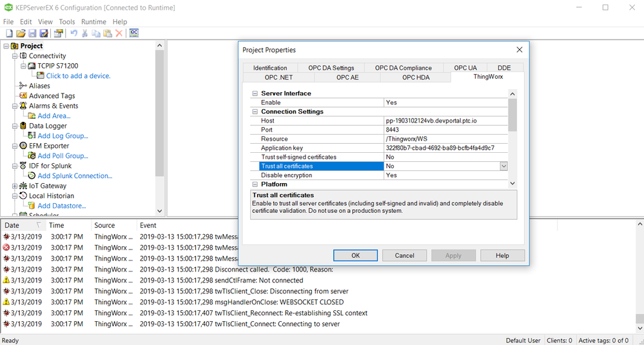
Task: Click the Save toolbar icon
Action: coord(32,34)
